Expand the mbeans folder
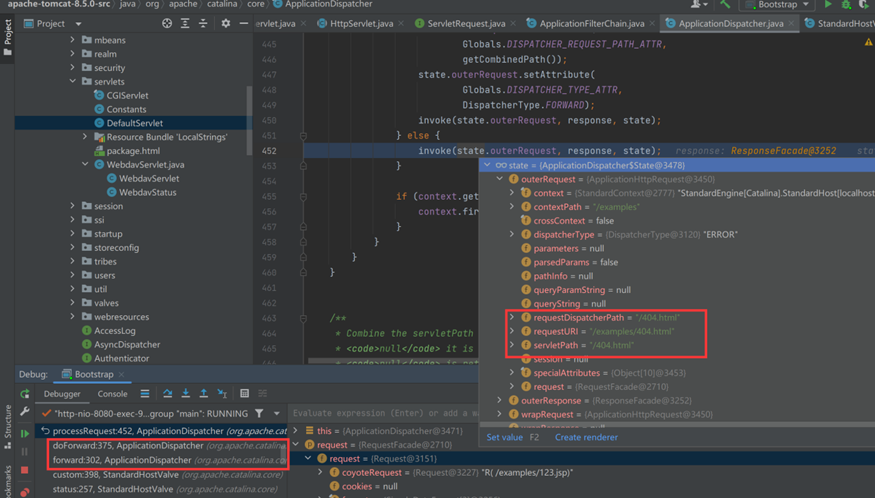This screenshot has width=875, height=498. pos(73,40)
